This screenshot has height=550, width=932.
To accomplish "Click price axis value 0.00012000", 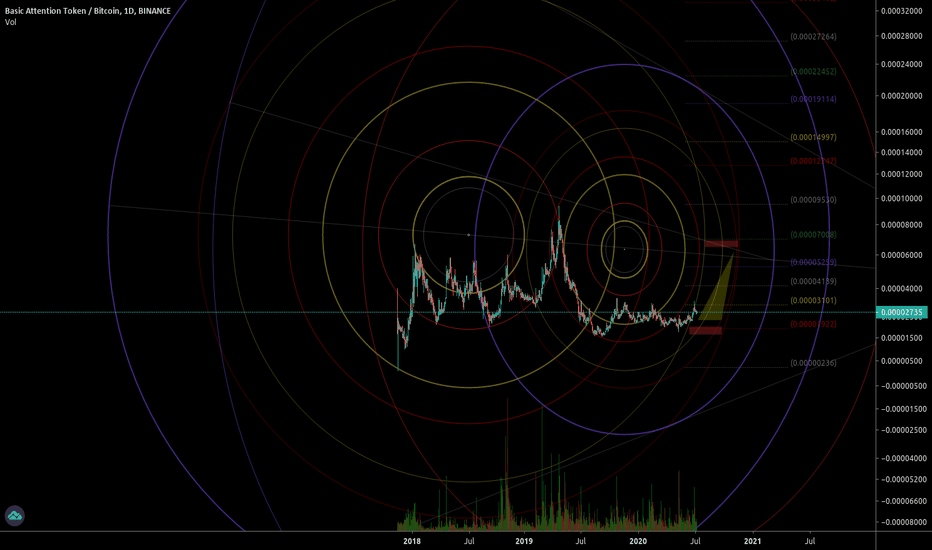I will [902, 174].
